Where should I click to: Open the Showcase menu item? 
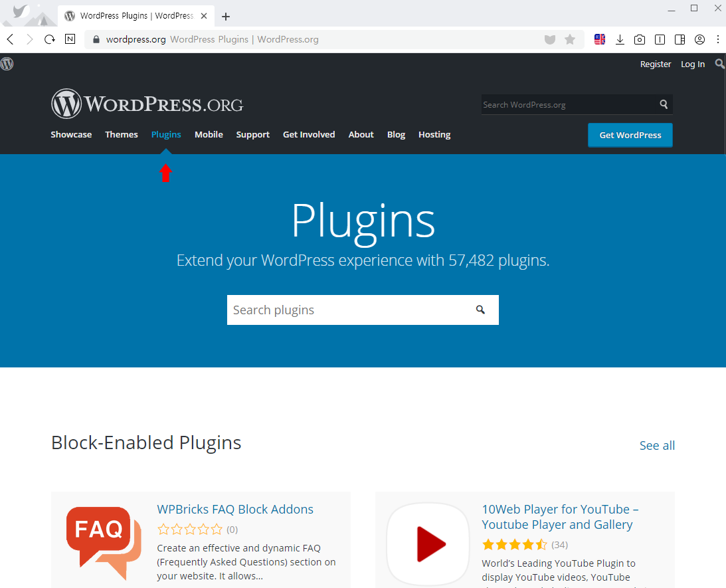pyautogui.click(x=71, y=135)
